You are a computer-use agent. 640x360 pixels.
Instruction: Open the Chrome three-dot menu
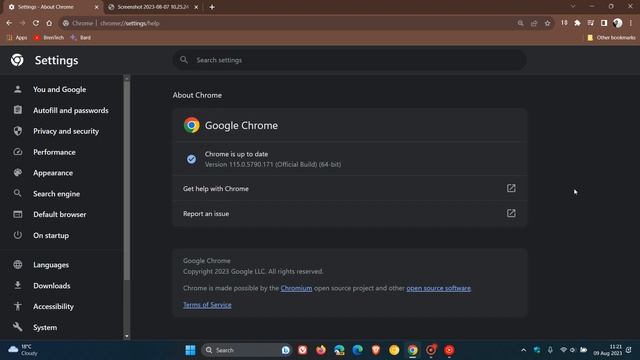tap(631, 23)
